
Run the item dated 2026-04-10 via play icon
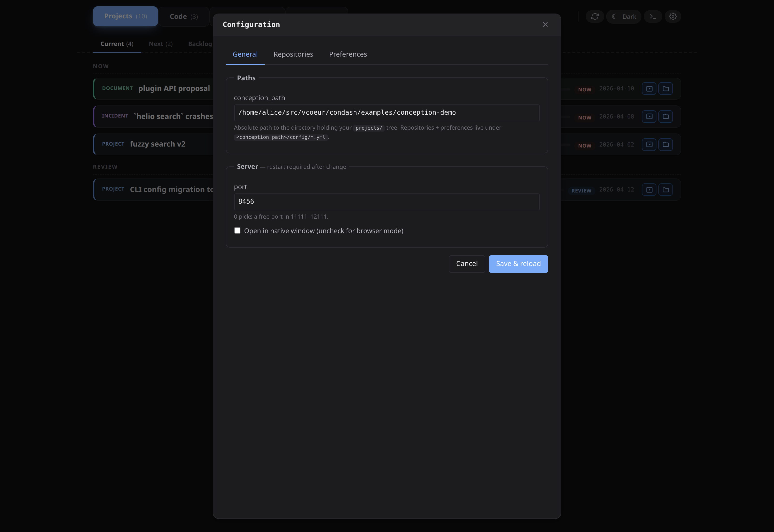[x=649, y=89]
